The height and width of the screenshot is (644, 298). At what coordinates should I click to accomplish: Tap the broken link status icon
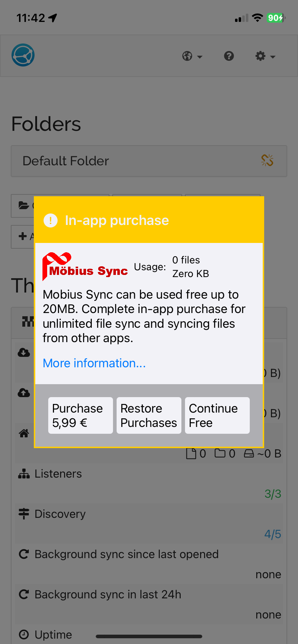[x=267, y=160]
